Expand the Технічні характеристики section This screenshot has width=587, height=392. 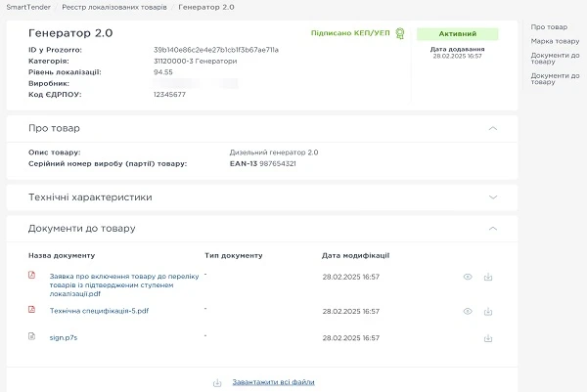[495, 196]
